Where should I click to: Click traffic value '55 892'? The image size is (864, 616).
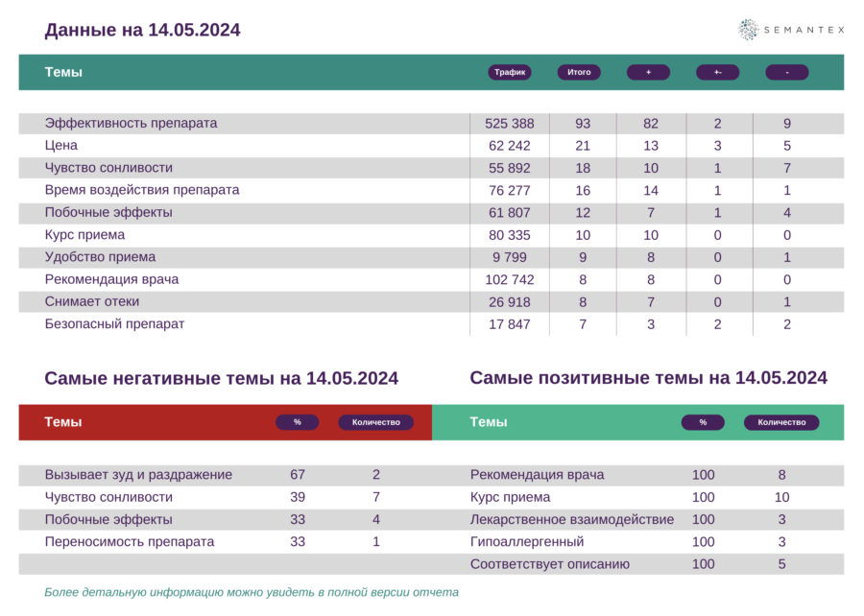point(510,168)
